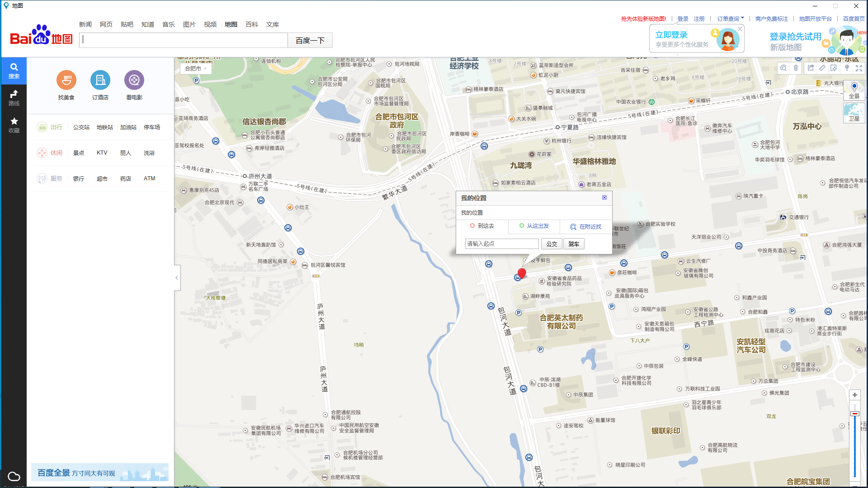Click the zoom level slider handle

pos(855,413)
